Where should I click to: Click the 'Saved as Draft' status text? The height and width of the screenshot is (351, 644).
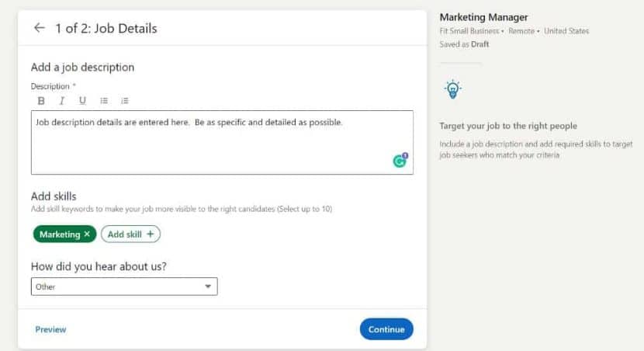coord(464,44)
